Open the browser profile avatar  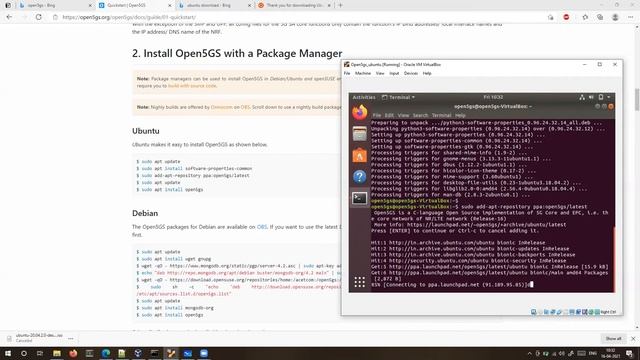pyautogui.click(x=615, y=17)
